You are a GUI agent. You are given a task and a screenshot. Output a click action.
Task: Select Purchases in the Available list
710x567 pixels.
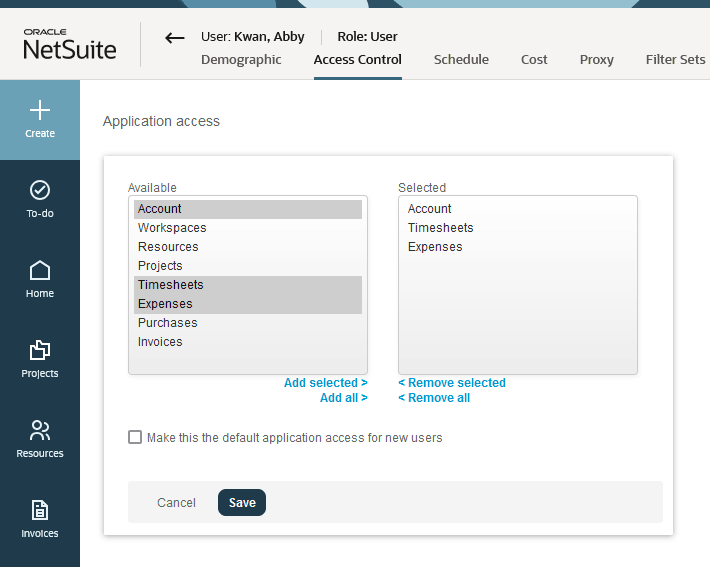coord(248,323)
